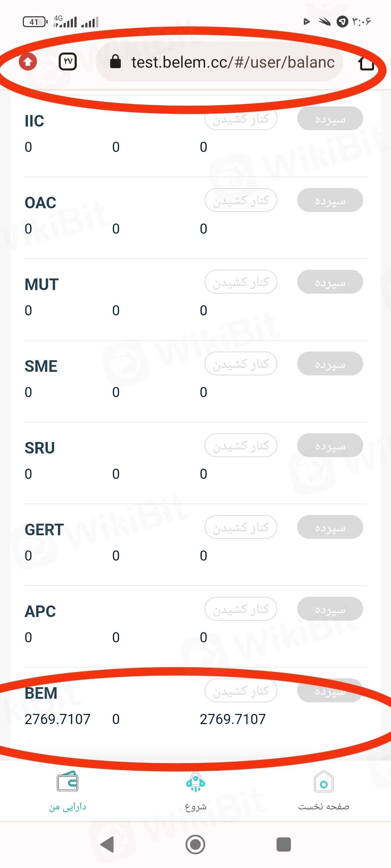Tap the OAC deposit 'سپرده' button
The image size is (391, 868).
click(330, 200)
